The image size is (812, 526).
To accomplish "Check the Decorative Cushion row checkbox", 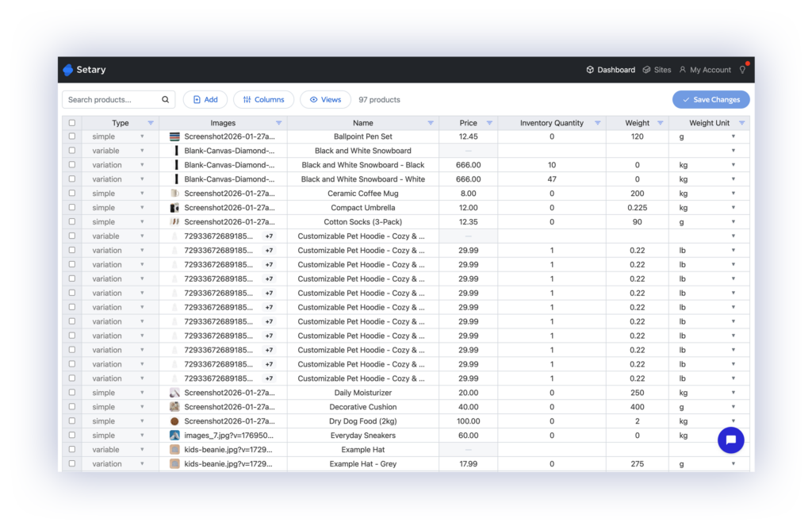I will pyautogui.click(x=72, y=407).
